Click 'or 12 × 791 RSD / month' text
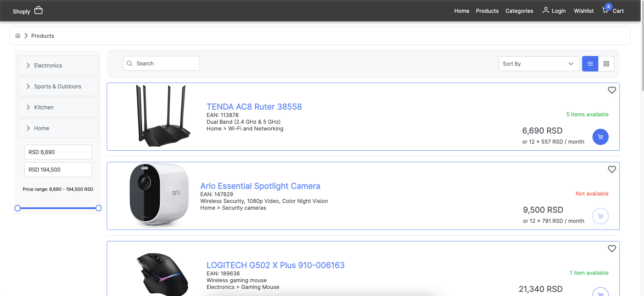This screenshot has height=296, width=644. point(553,221)
